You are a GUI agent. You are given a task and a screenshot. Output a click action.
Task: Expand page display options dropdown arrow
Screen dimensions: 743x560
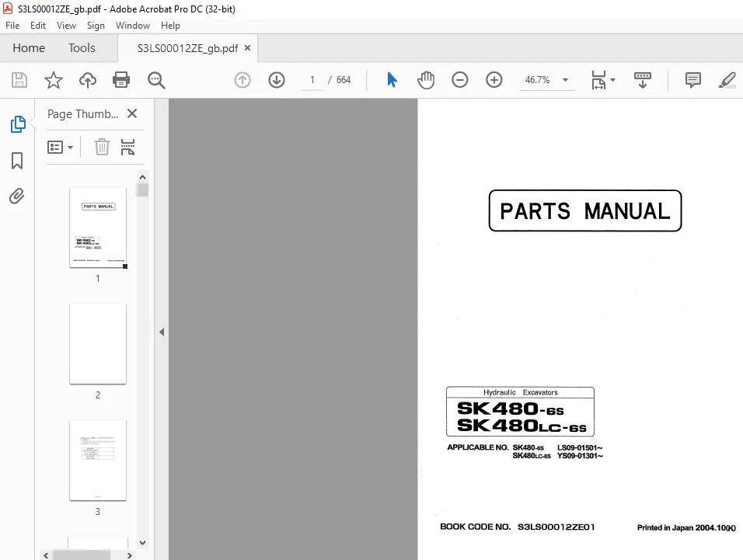612,80
